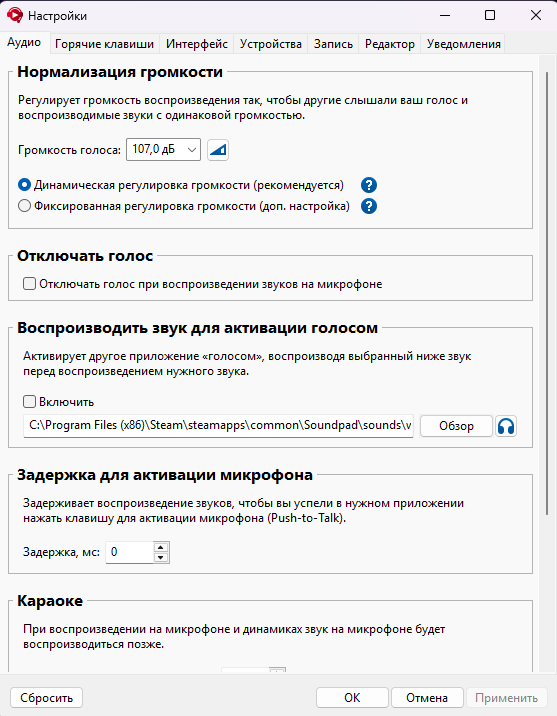Go to the Редактор tab
This screenshot has width=557, height=716.
click(x=390, y=44)
